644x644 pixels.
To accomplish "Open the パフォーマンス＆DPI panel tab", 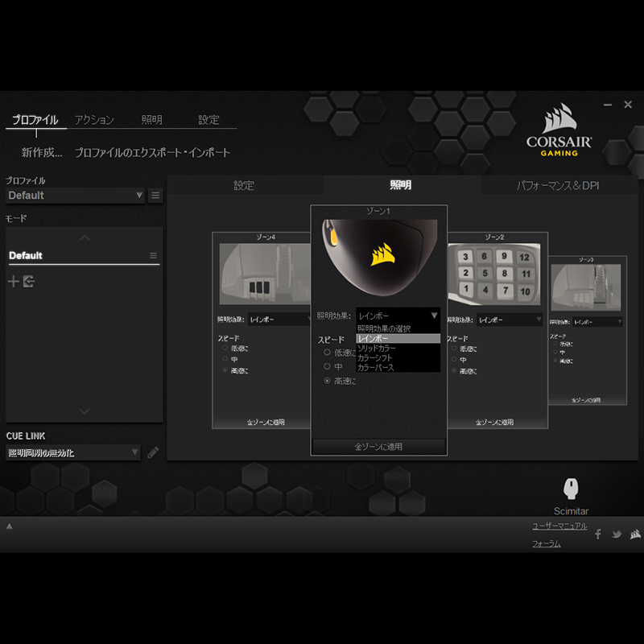I will coord(558,185).
